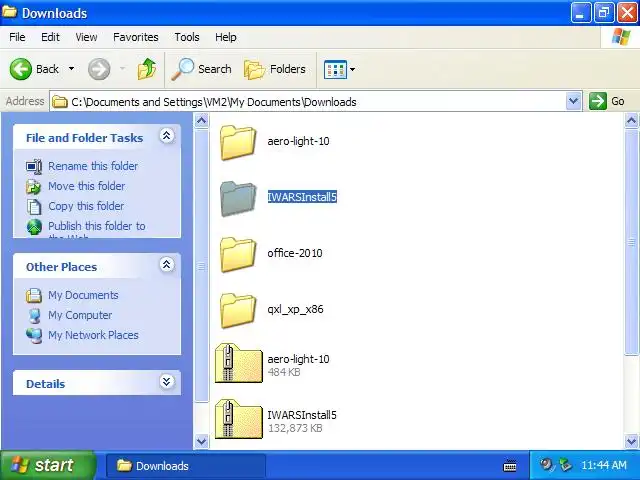This screenshot has width=640, height=480.
Task: Click the Start button
Action: pyautogui.click(x=47, y=465)
